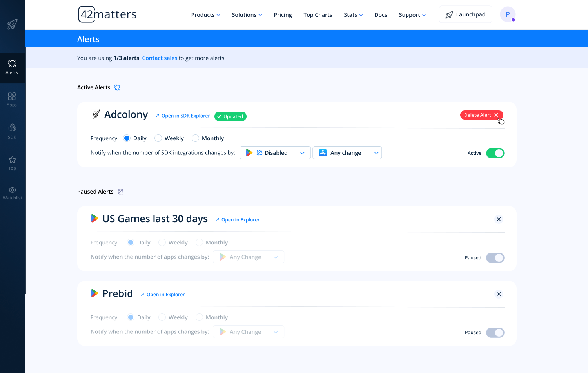Click the 1/3 alerts usage text
The image size is (588, 373).
point(126,58)
